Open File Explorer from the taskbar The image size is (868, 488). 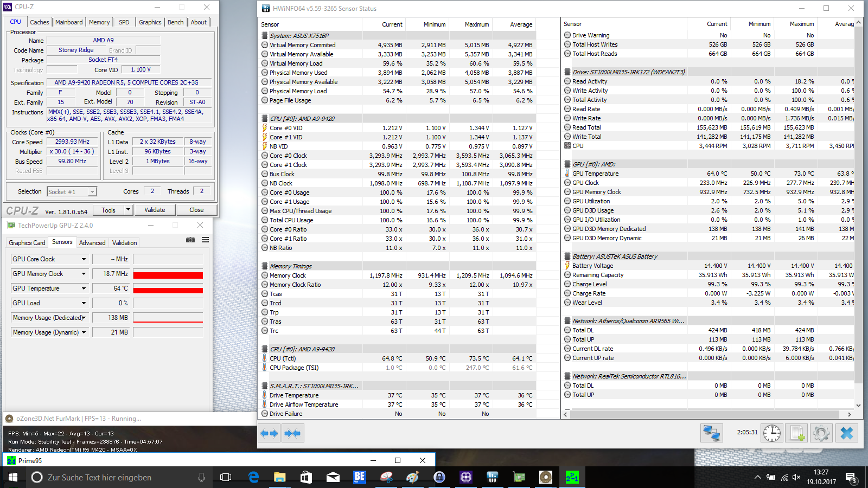click(x=280, y=477)
